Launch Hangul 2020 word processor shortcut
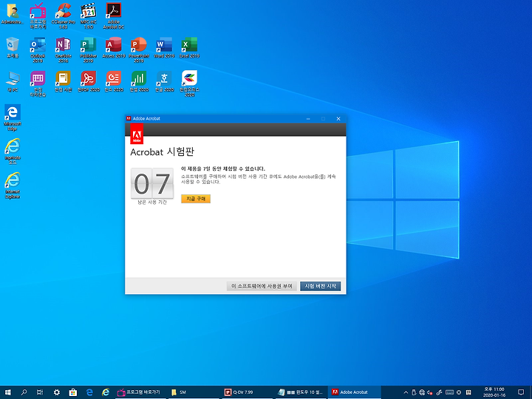This screenshot has width=532, height=399. [164, 81]
